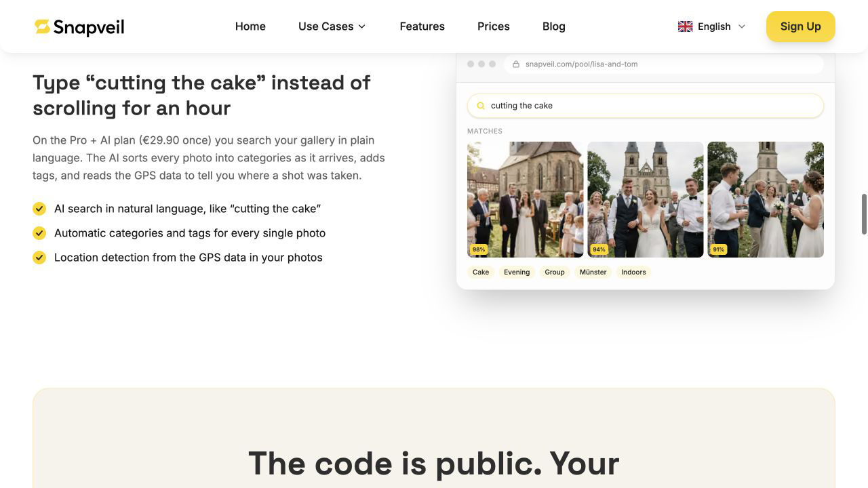Viewport: 868px width, 488px height.
Task: Go to the Features page
Action: 422,26
